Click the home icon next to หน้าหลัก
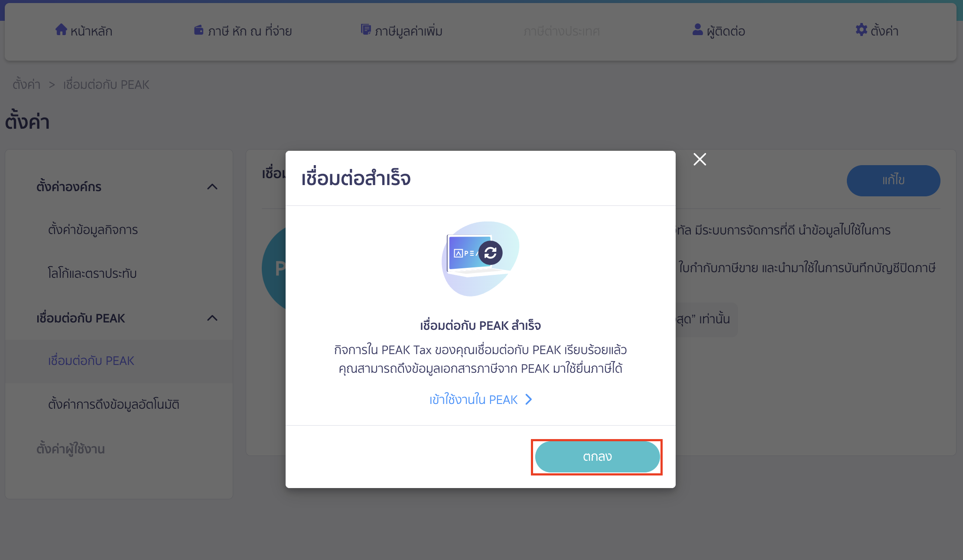 pyautogui.click(x=61, y=30)
